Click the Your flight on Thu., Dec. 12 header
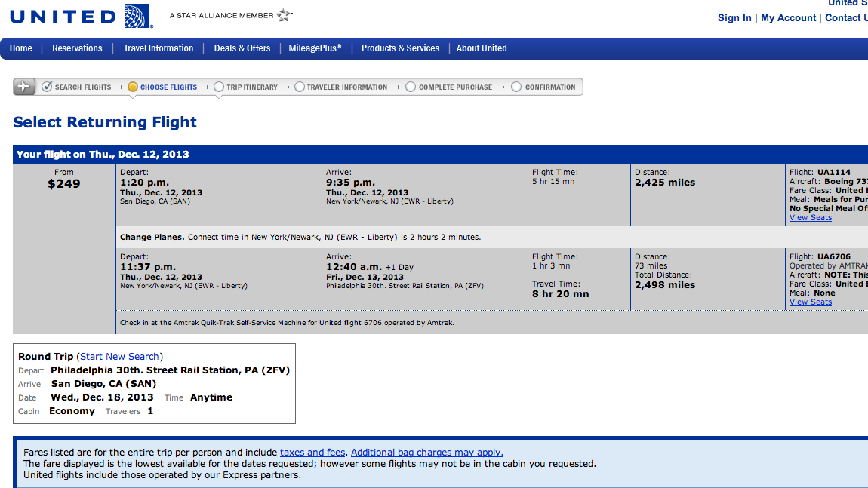This screenshot has height=488, width=868. (x=103, y=155)
